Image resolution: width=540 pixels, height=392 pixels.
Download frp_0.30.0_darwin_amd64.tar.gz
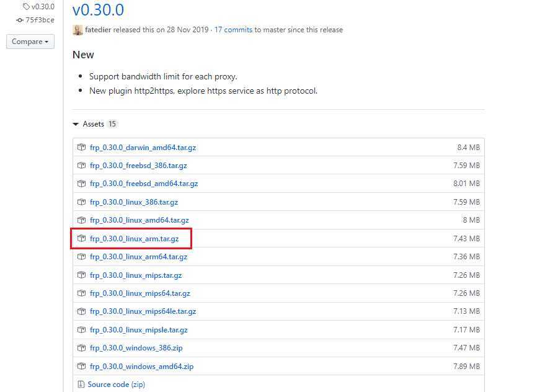(143, 148)
